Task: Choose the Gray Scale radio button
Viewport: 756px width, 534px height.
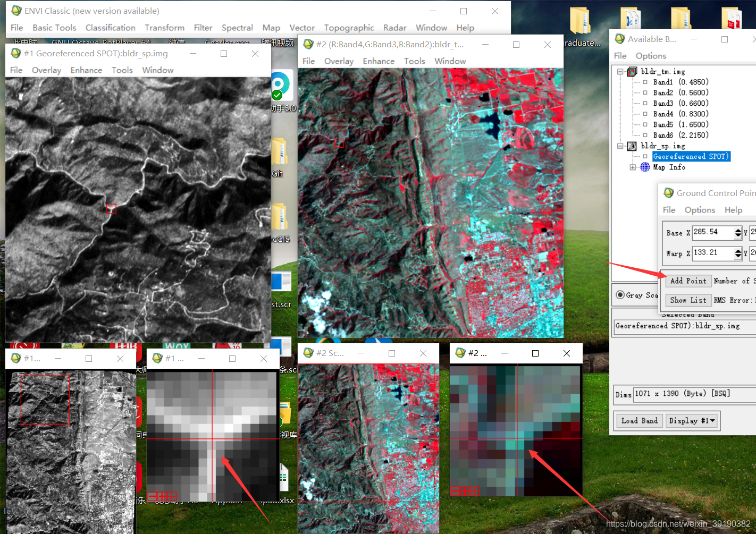Action: click(x=620, y=295)
